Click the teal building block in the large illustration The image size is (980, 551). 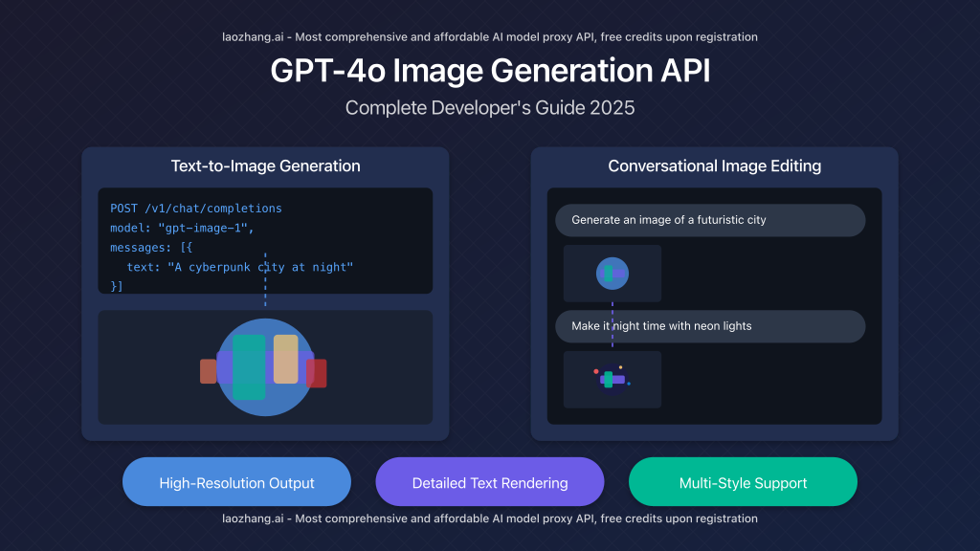click(x=249, y=366)
